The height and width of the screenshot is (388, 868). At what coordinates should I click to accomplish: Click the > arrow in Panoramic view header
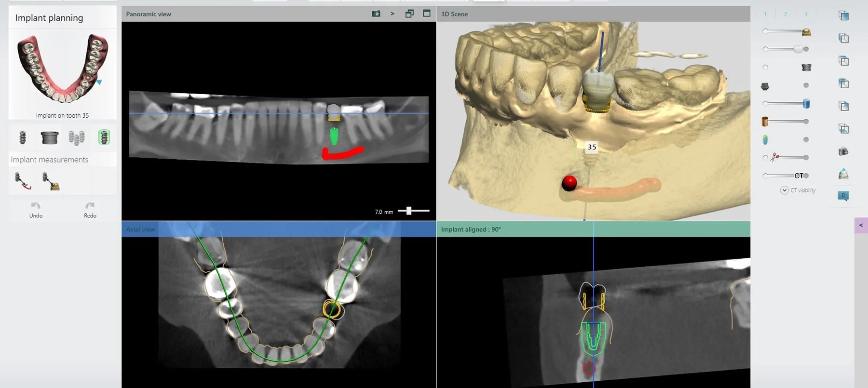pyautogui.click(x=393, y=14)
